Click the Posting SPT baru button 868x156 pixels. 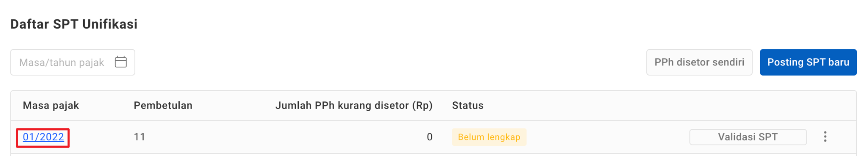(x=808, y=62)
